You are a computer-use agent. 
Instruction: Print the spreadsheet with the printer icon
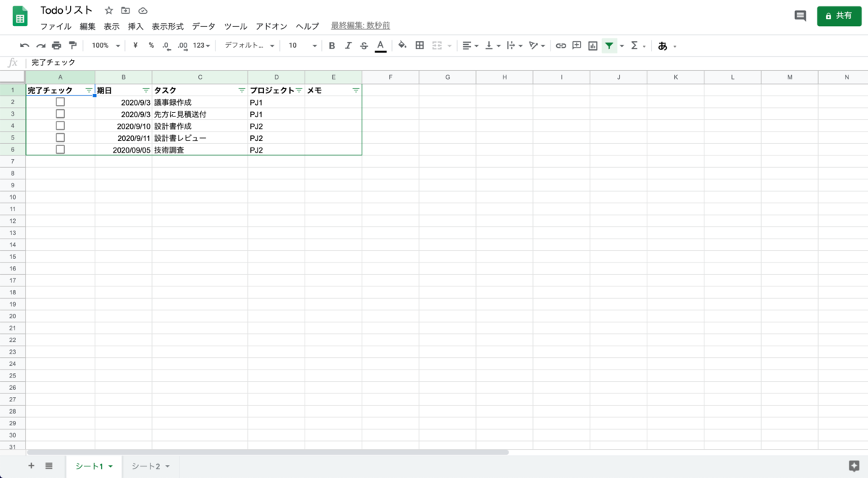pos(56,46)
